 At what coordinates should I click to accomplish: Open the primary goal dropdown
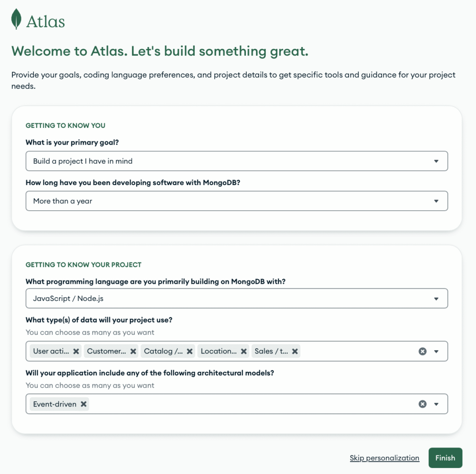[237, 161]
